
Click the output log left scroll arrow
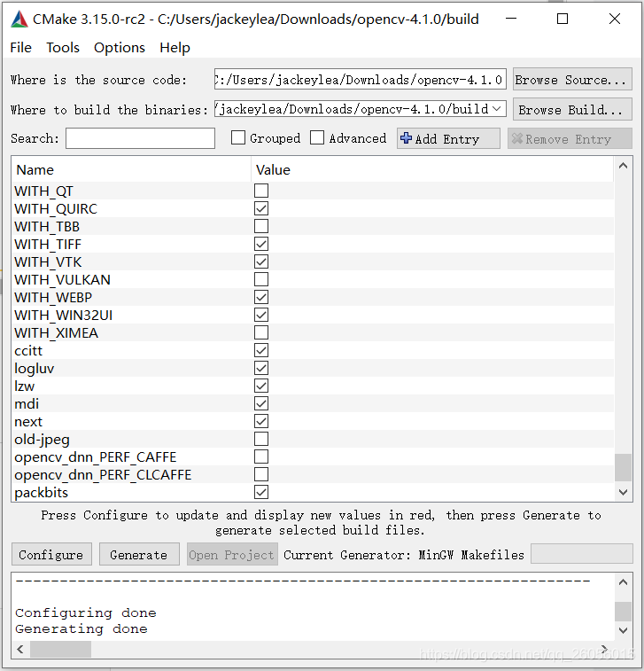click(20, 649)
